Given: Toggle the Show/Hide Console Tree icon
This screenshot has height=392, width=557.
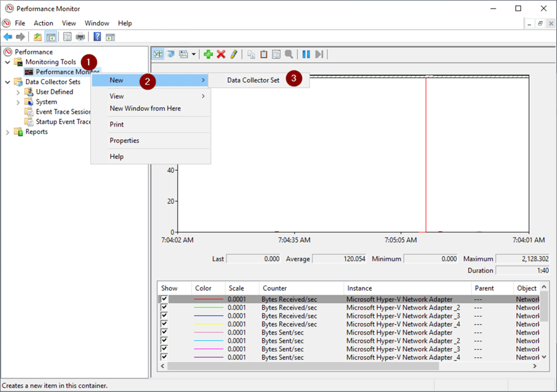Looking at the screenshot, I should [x=51, y=36].
